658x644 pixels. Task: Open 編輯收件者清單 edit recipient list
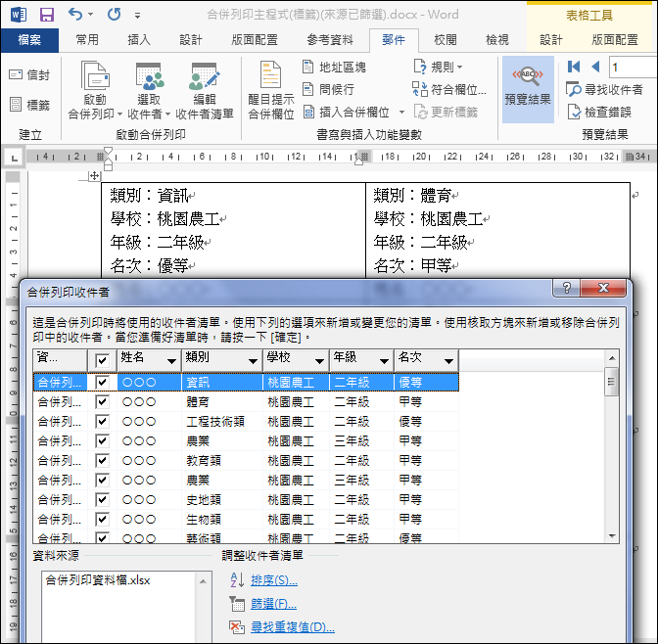pos(205,90)
